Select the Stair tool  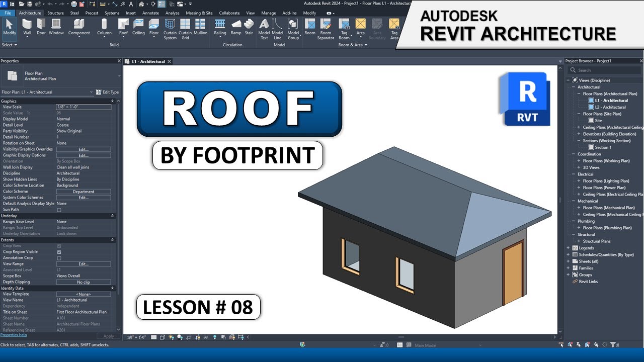(x=249, y=27)
